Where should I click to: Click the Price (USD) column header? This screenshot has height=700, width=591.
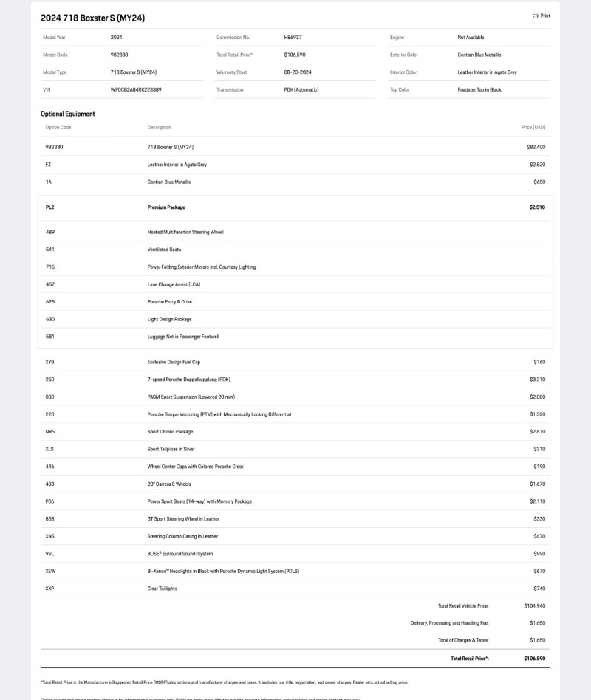click(x=533, y=128)
